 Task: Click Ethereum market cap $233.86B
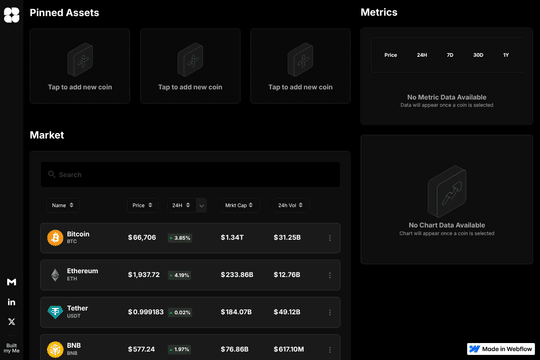(237, 275)
